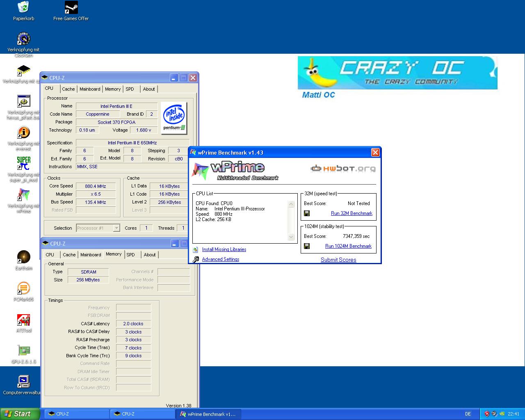Click the hwbot.org logo in wPrime
The height and width of the screenshot is (420, 525).
point(343,168)
